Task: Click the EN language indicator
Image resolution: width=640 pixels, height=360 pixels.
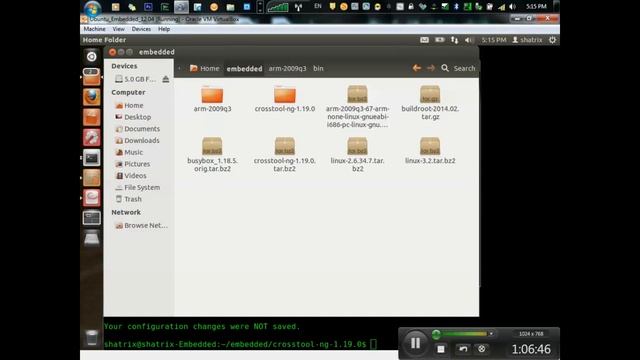Action: [318, 6]
